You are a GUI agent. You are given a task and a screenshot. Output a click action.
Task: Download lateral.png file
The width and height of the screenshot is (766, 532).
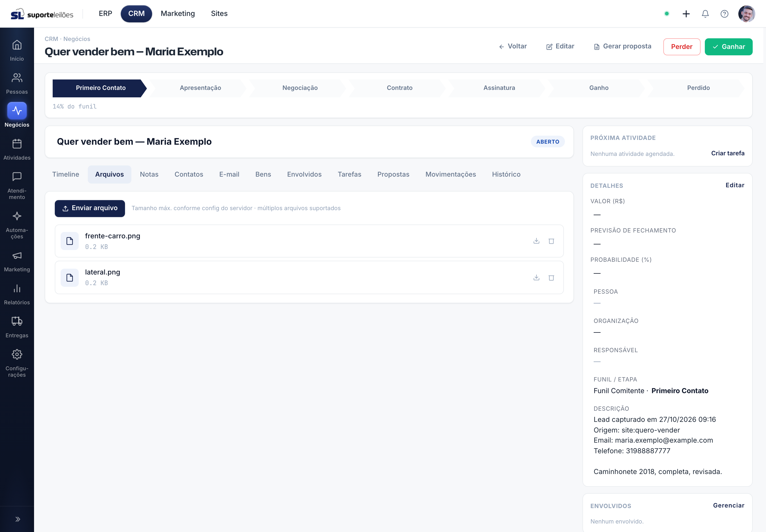pos(536,277)
